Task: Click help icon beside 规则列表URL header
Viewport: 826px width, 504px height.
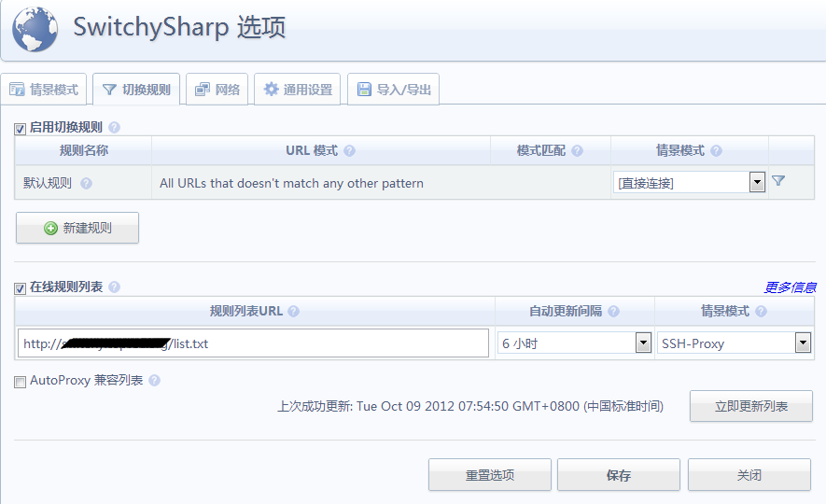Action: pyautogui.click(x=293, y=311)
